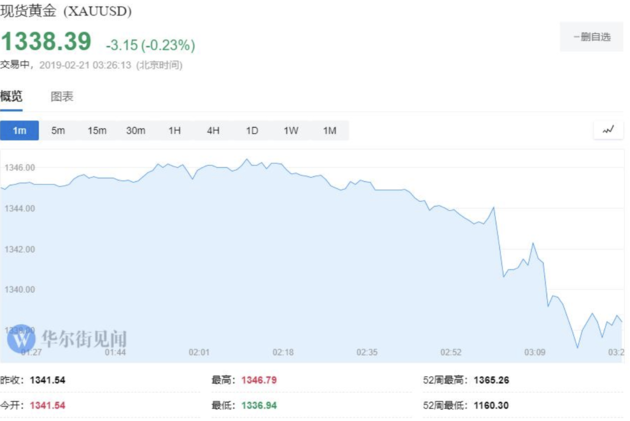630x421 pixels.
Task: Choose the 15m interval
Action: [97, 131]
